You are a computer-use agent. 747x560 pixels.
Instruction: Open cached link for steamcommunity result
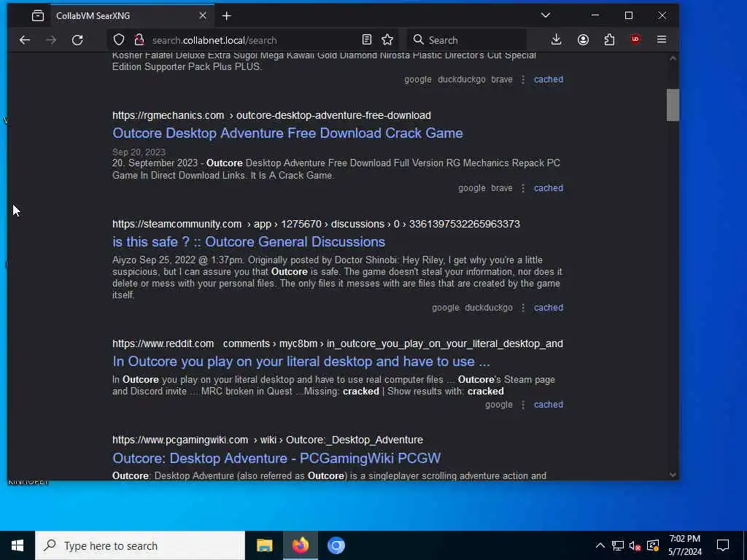point(549,308)
